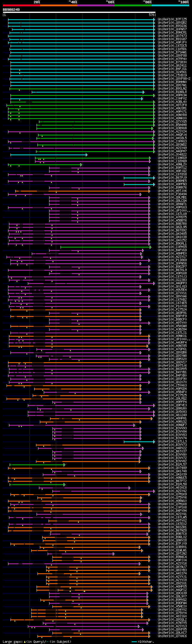Click the UniRef100_C1K5D1 hit name
192x644 pixels.
pyautogui.click(x=172, y=49)
